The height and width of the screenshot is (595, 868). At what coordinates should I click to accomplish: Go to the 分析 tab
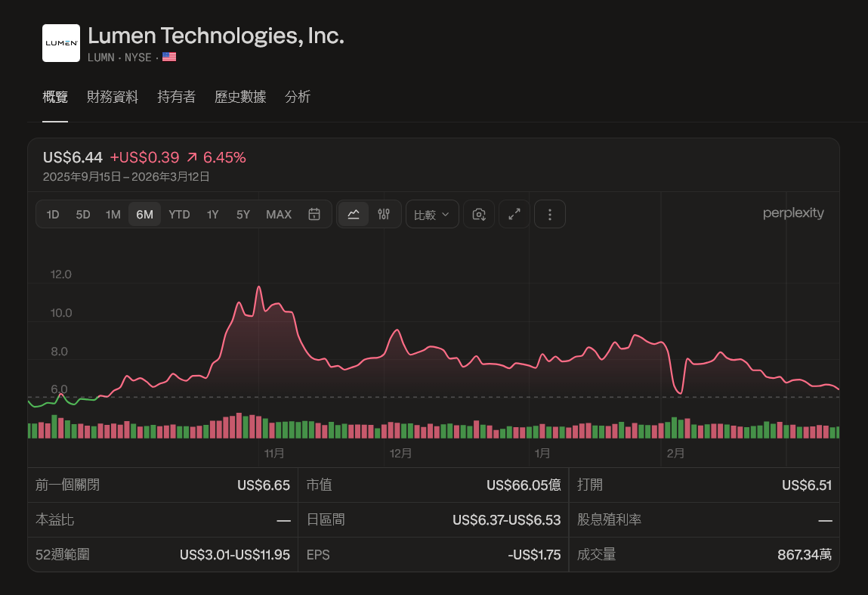pos(298,97)
